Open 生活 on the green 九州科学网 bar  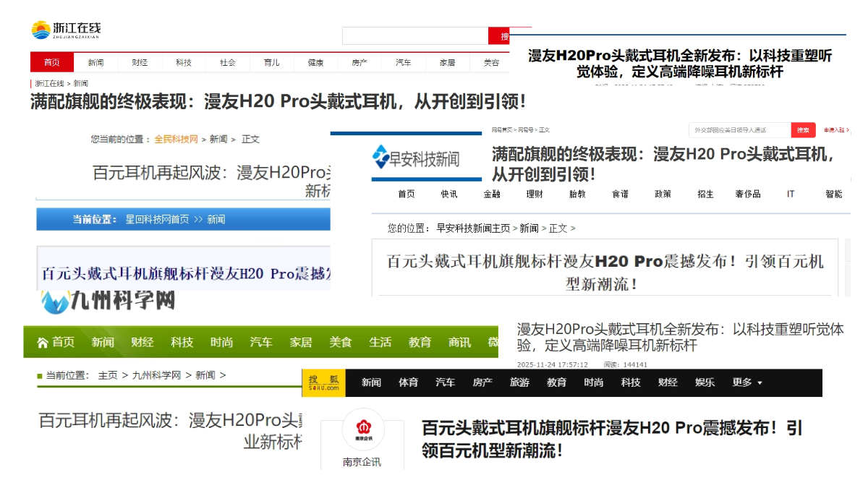click(x=380, y=342)
